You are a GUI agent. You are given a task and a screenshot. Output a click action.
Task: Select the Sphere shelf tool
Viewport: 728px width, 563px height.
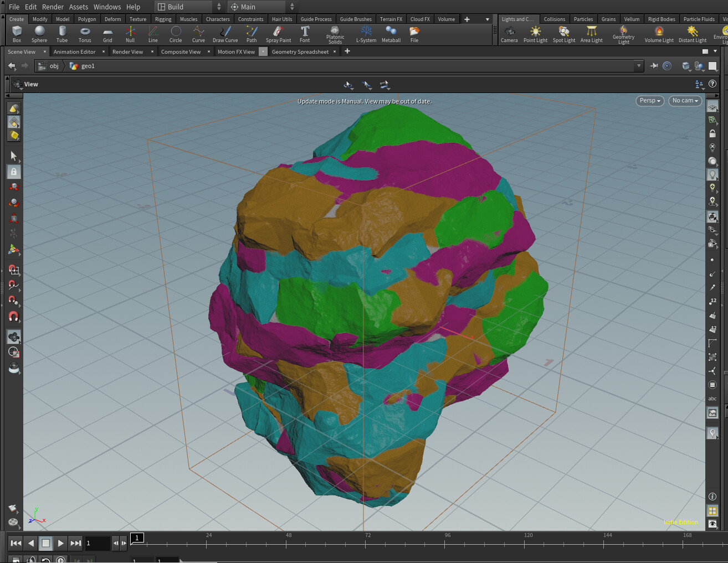pyautogui.click(x=39, y=34)
